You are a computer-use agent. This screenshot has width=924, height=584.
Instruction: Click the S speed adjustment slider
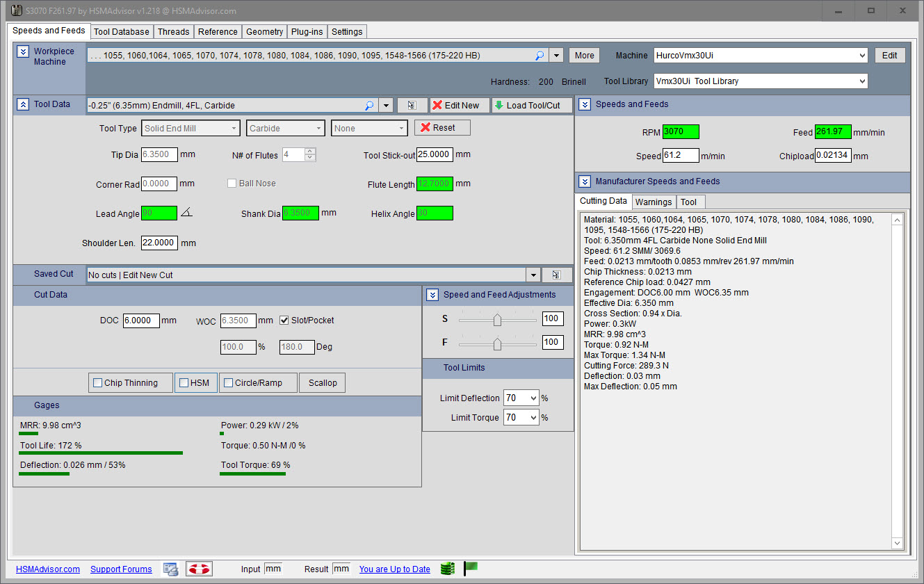[x=497, y=319]
